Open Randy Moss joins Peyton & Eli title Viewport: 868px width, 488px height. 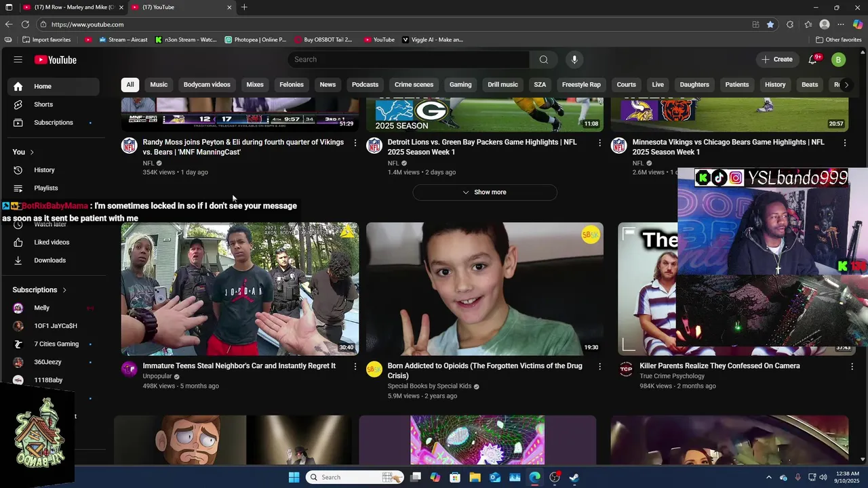(243, 147)
